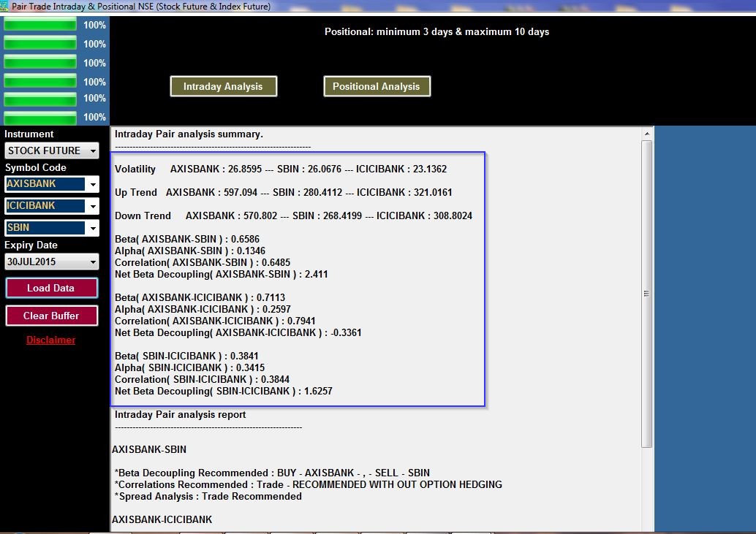Click the Clear Buffer button
756x534 pixels.
tap(51, 316)
